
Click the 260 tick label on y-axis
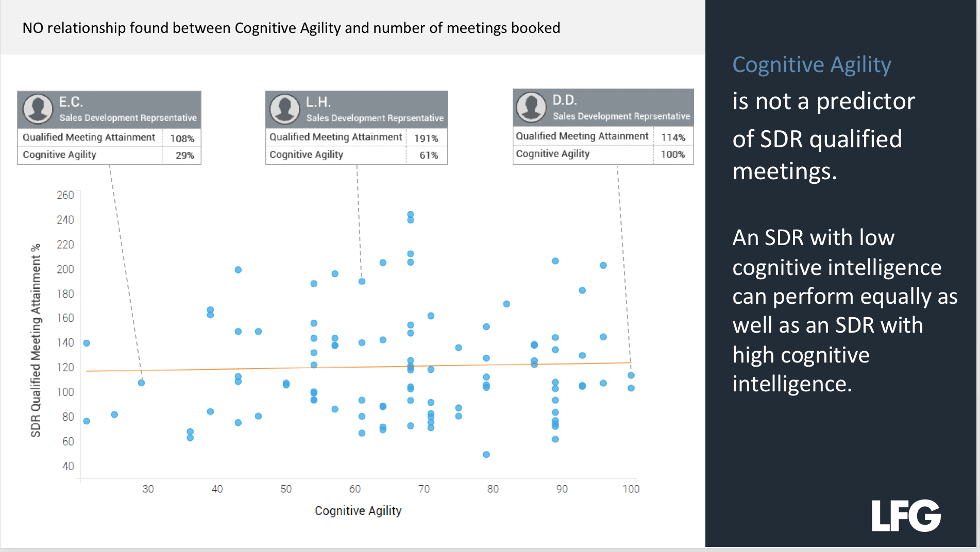(x=65, y=195)
